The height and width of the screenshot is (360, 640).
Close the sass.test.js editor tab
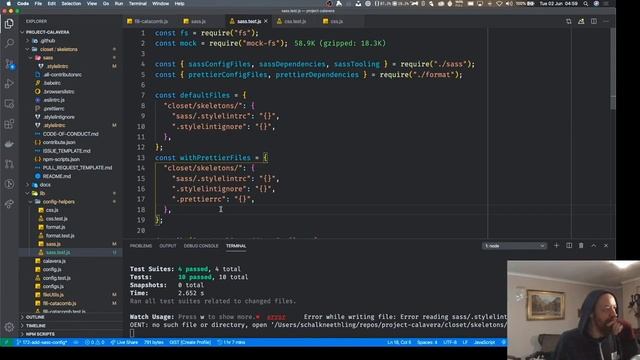tap(266, 21)
